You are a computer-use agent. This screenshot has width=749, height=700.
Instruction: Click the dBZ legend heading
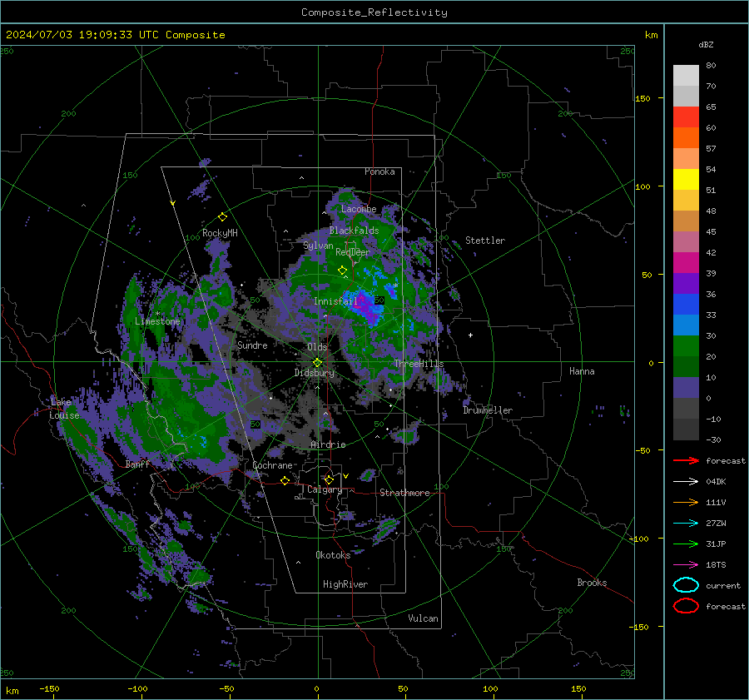(706, 44)
